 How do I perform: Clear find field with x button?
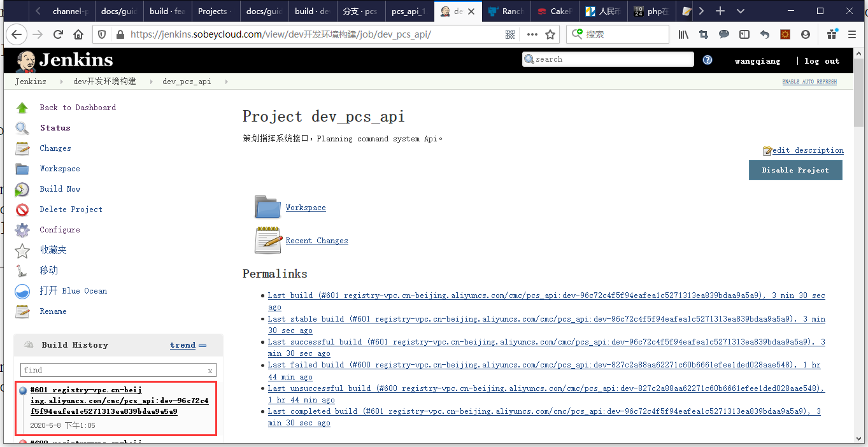click(x=210, y=371)
